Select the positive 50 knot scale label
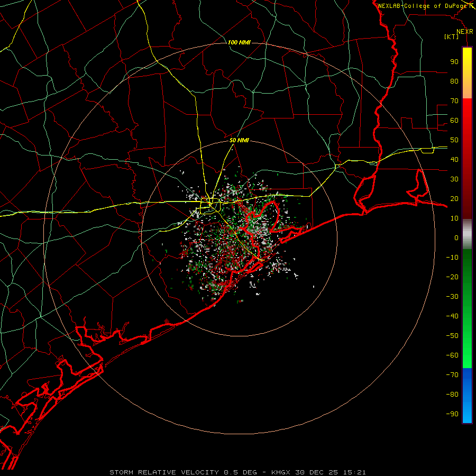Image resolution: width=476 pixels, height=476 pixels. click(454, 140)
